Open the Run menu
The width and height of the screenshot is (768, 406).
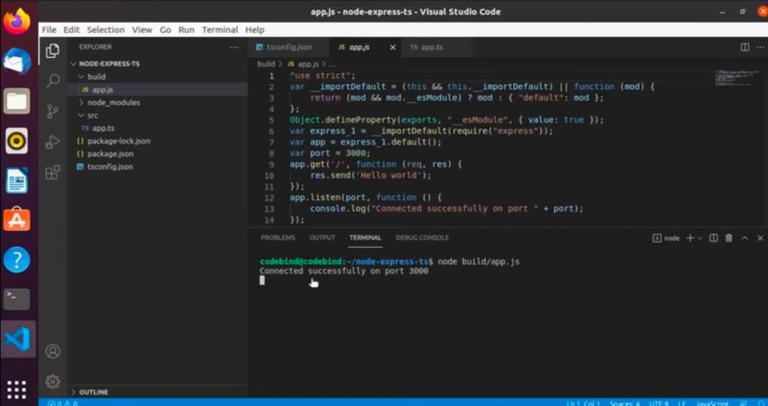click(186, 30)
